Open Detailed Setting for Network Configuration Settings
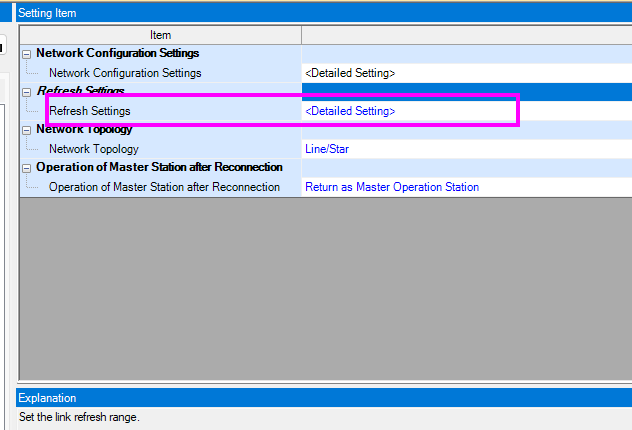This screenshot has height=430, width=632. coord(350,73)
